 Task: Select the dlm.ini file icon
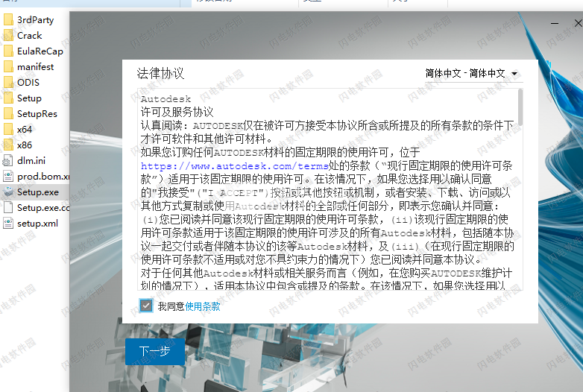click(x=7, y=160)
